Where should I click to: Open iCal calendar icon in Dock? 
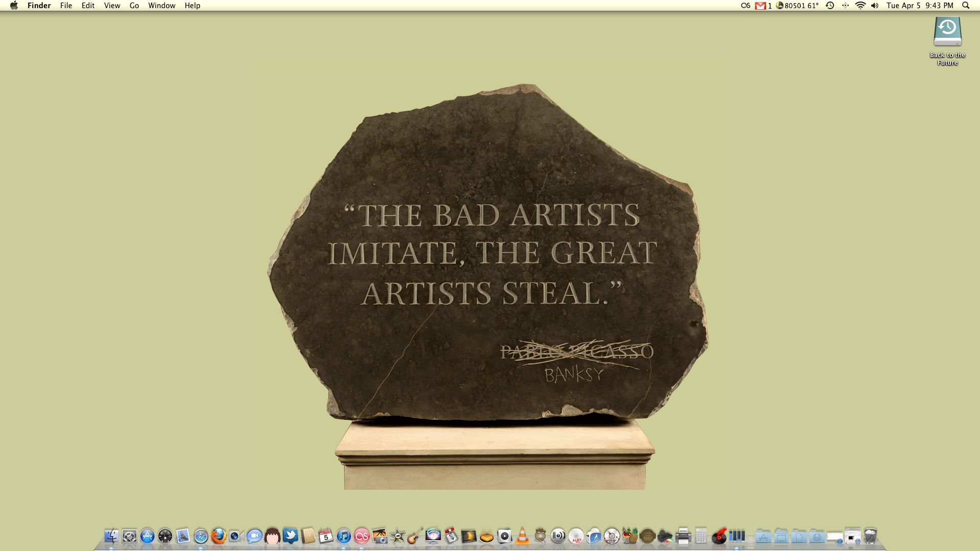click(326, 536)
